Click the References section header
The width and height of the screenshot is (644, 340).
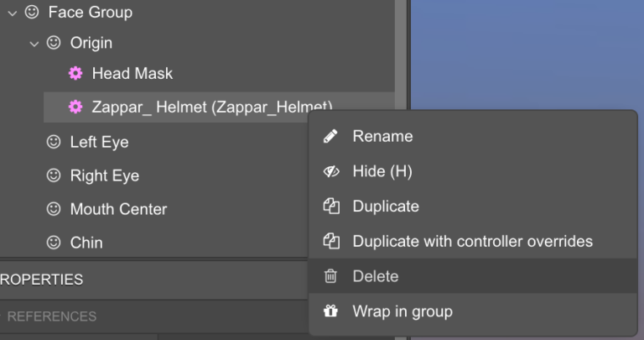(x=52, y=316)
